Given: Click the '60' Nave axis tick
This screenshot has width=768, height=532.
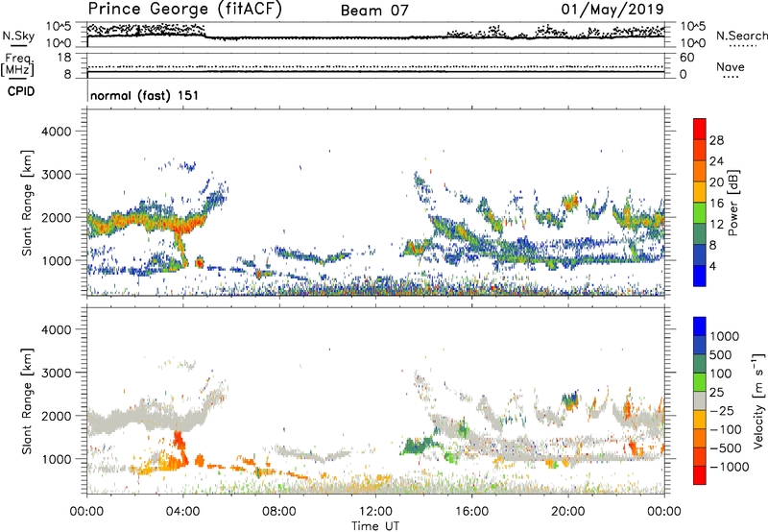Looking at the screenshot, I should (686, 58).
